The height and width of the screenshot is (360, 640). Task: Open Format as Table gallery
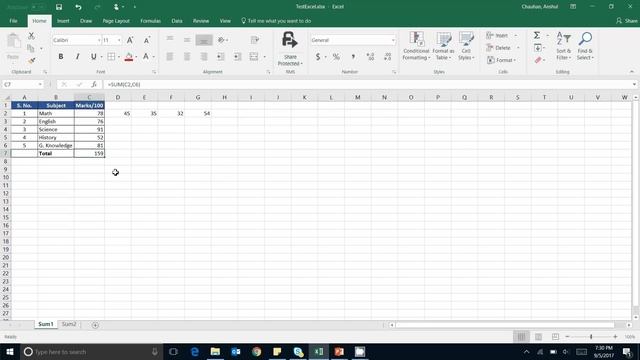[x=443, y=46]
